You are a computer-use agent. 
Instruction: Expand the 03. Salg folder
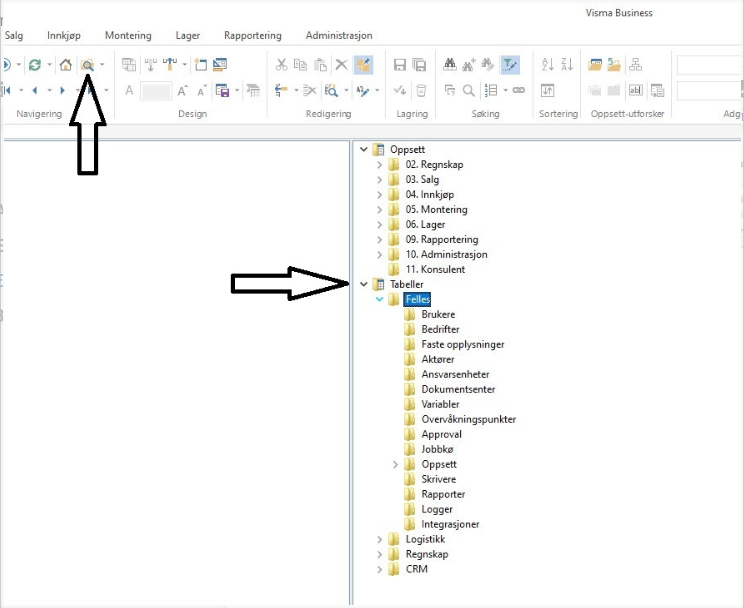pyautogui.click(x=379, y=180)
